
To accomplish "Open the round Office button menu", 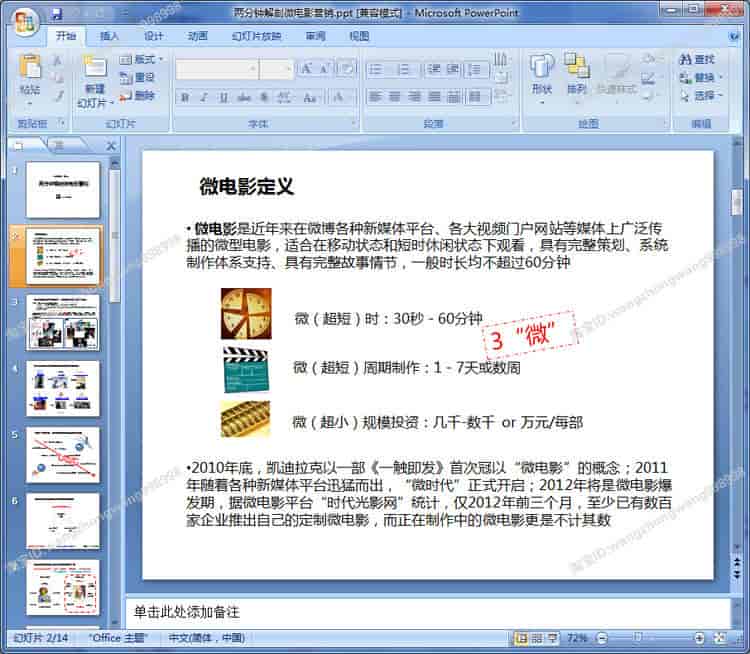I will (26, 22).
